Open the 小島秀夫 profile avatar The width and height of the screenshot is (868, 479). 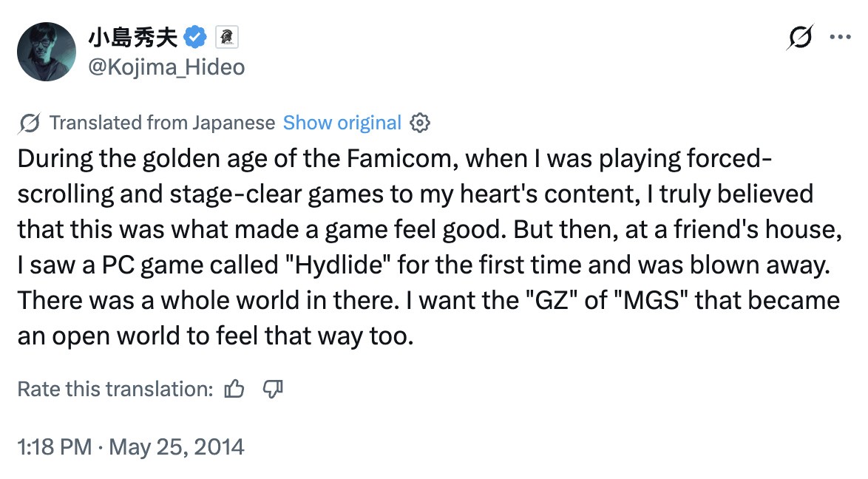click(47, 51)
